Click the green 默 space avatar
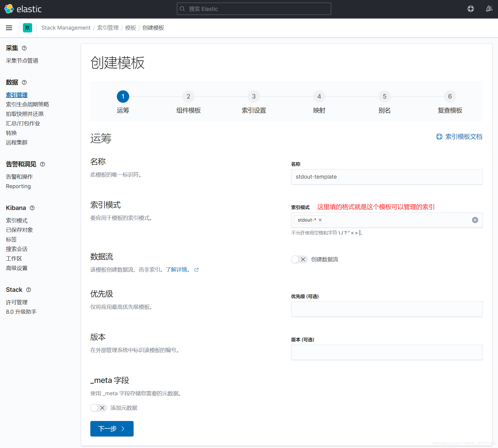This screenshot has width=498, height=448. pyautogui.click(x=28, y=28)
